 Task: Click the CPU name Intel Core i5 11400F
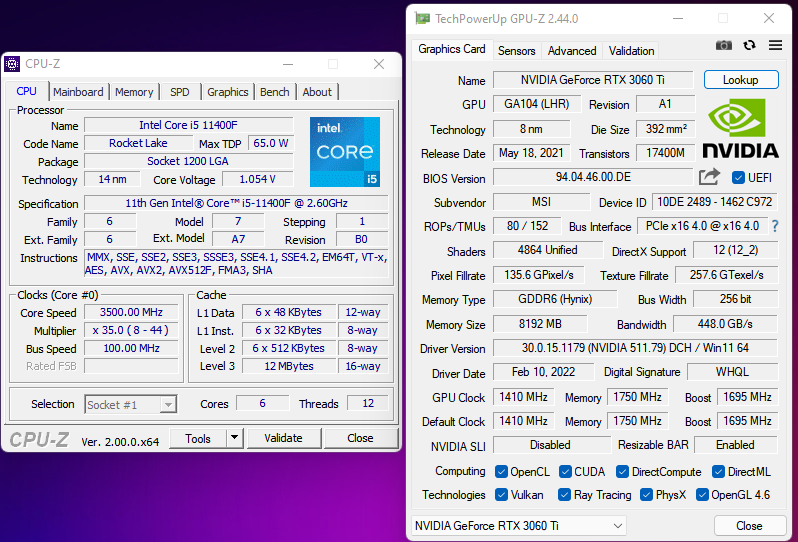[x=189, y=125]
